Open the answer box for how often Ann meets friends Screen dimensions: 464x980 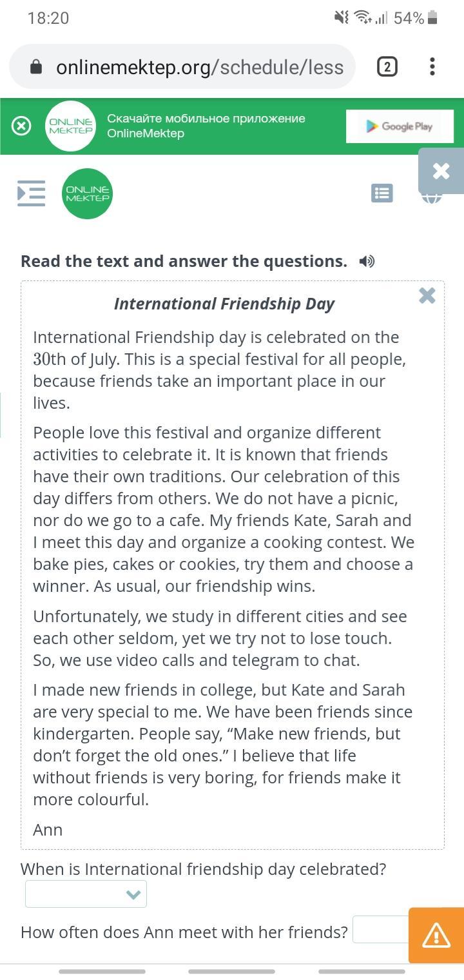pos(380,930)
